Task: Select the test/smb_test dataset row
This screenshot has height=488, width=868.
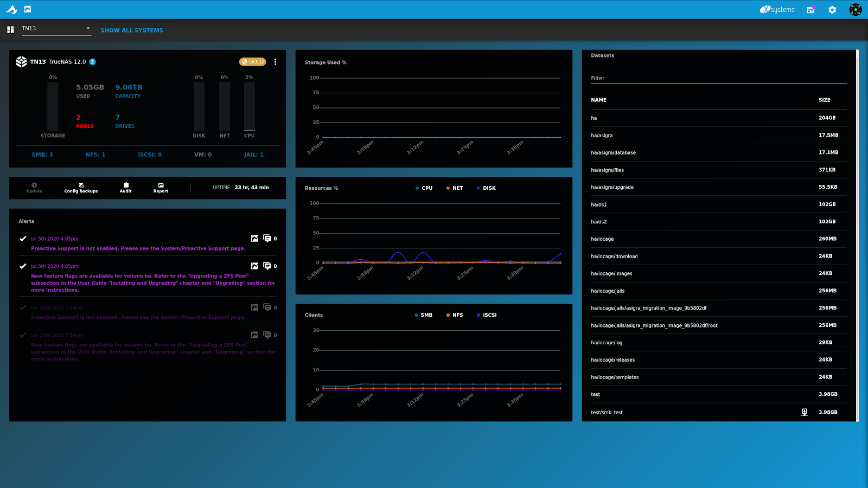Action: 718,412
